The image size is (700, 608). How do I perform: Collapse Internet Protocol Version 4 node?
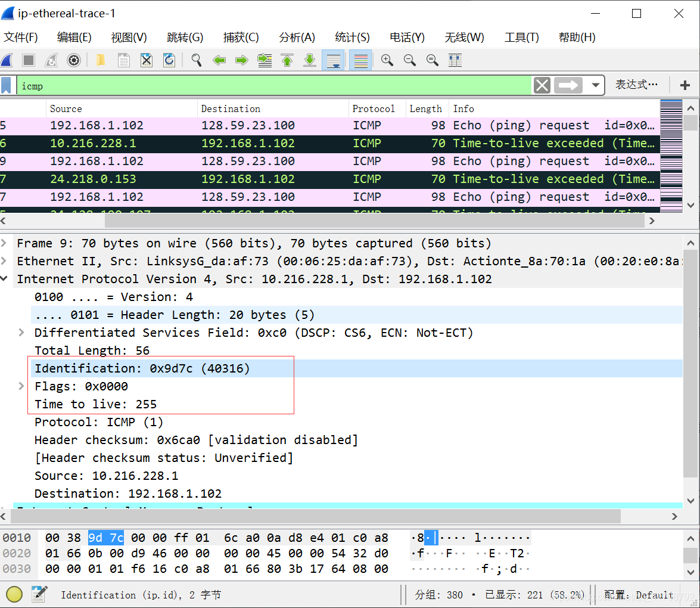[4, 279]
